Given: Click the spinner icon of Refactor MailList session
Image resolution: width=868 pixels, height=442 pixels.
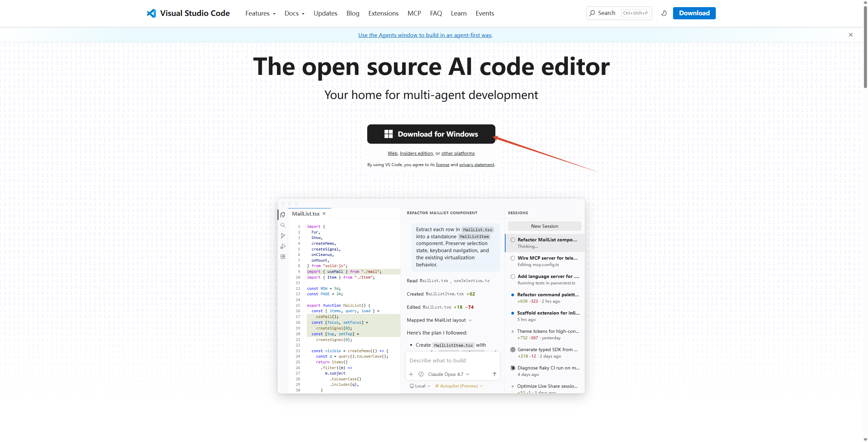Looking at the screenshot, I should [513, 240].
